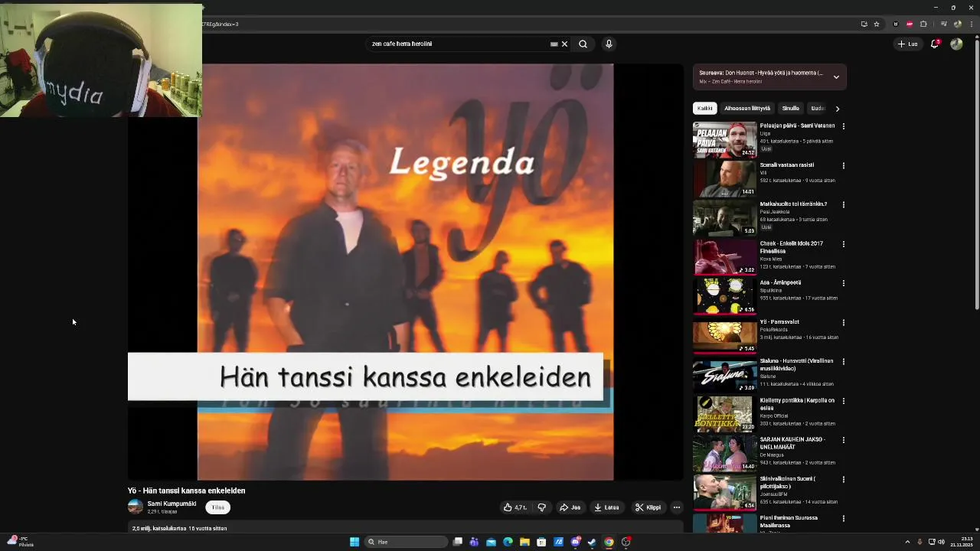Image resolution: width=980 pixels, height=551 pixels.
Task: Click the Chrome profile avatar
Action: 957,24
